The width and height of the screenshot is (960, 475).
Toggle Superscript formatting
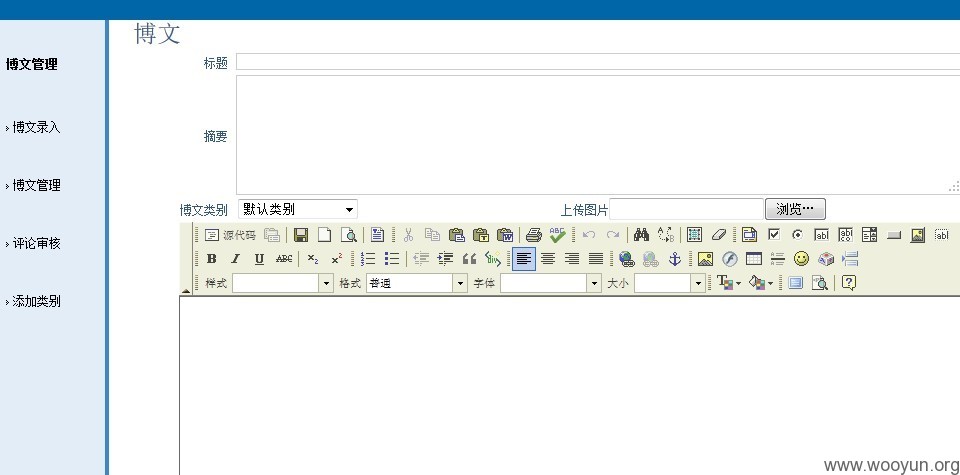(x=337, y=259)
